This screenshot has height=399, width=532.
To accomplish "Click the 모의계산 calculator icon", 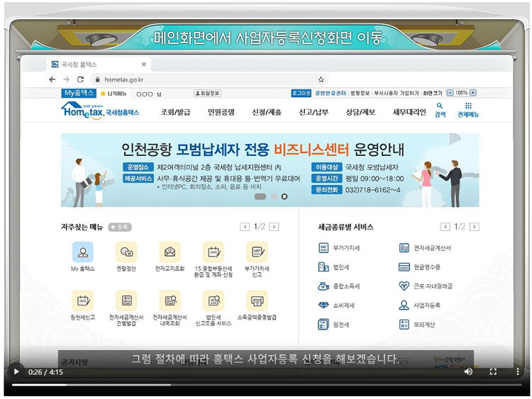I will (404, 325).
